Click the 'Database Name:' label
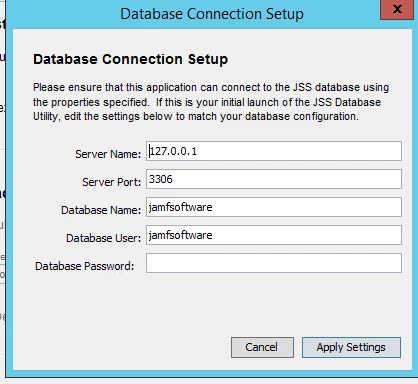Screen dimensions: 418x384 (x=101, y=210)
